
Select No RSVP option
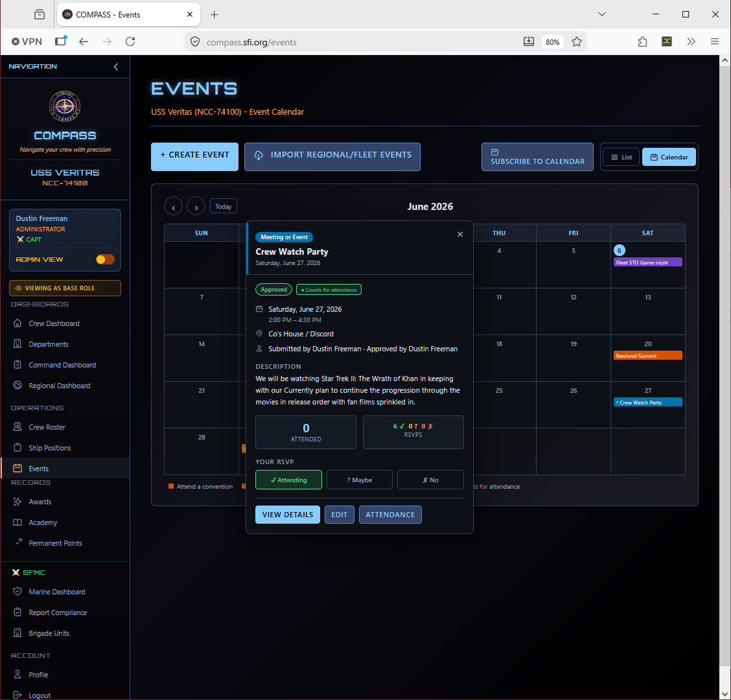point(430,480)
